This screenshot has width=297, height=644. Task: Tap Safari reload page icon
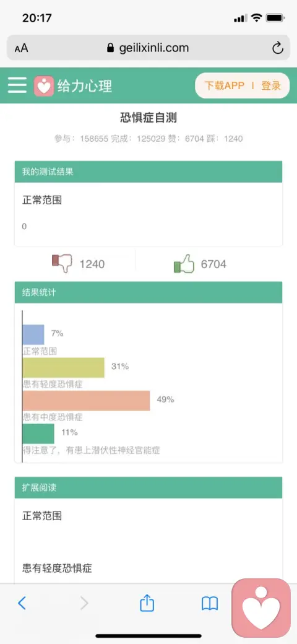[x=278, y=48]
